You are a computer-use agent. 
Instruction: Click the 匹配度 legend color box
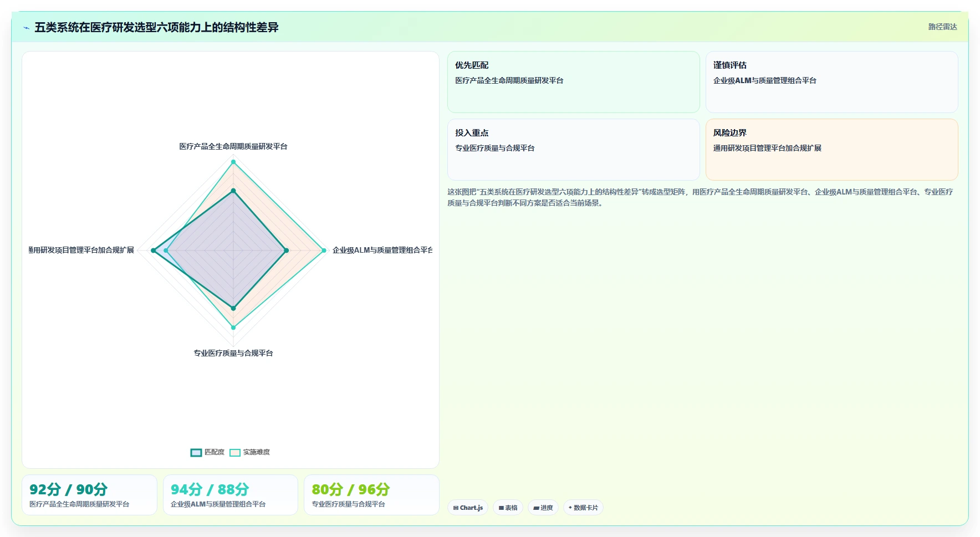point(196,452)
